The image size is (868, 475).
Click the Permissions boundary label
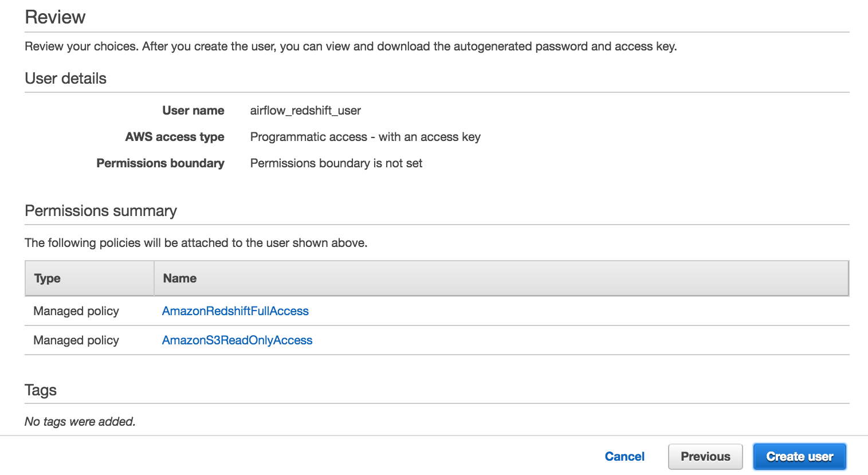tap(160, 163)
